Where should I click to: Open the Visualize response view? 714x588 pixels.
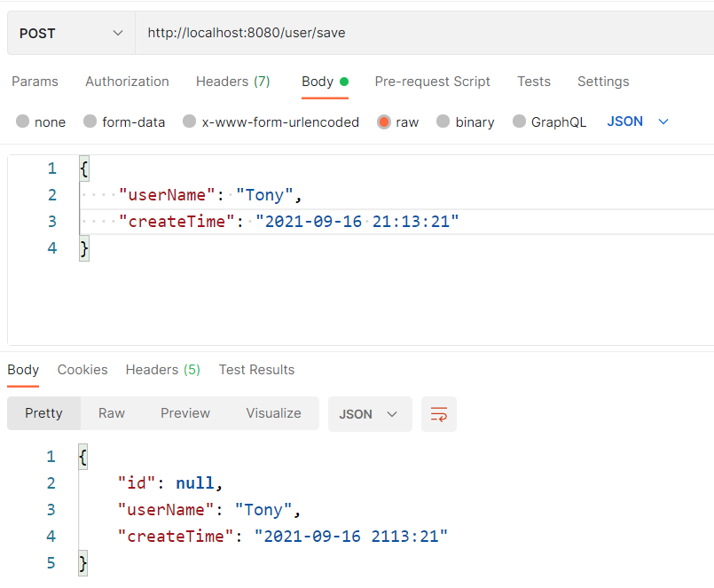pyautogui.click(x=273, y=413)
